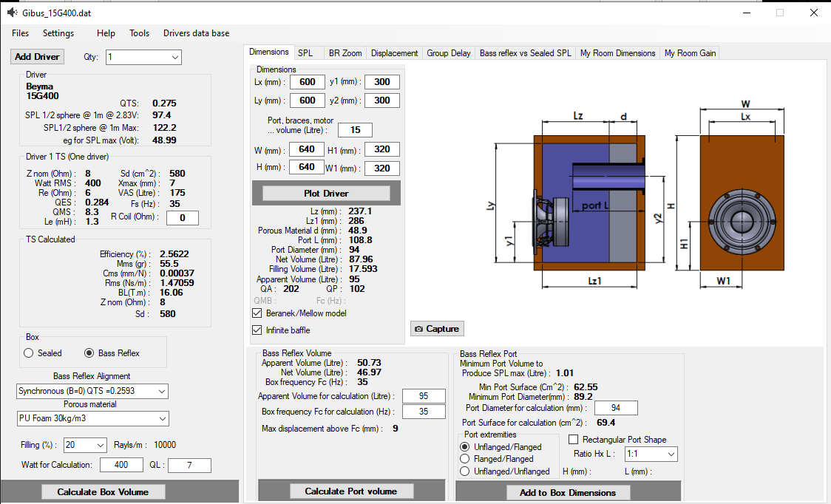Click the Watt for Calculation input field
The width and height of the screenshot is (831, 504).
122,465
